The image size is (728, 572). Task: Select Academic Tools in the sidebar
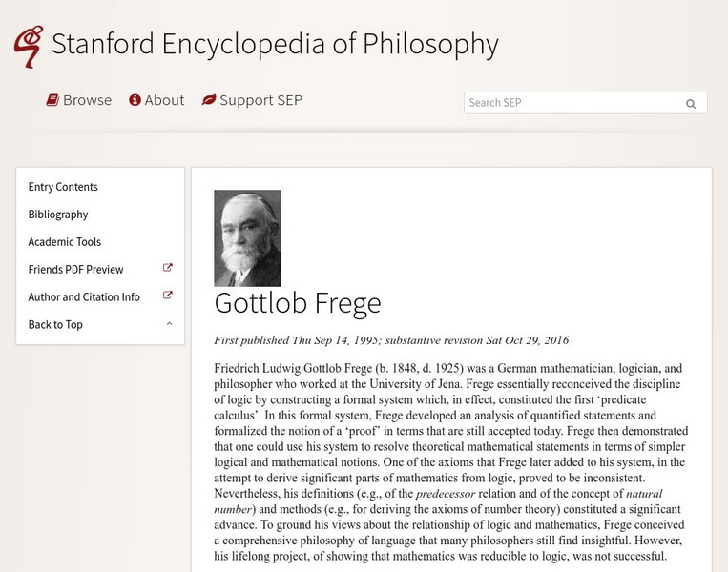click(x=65, y=242)
